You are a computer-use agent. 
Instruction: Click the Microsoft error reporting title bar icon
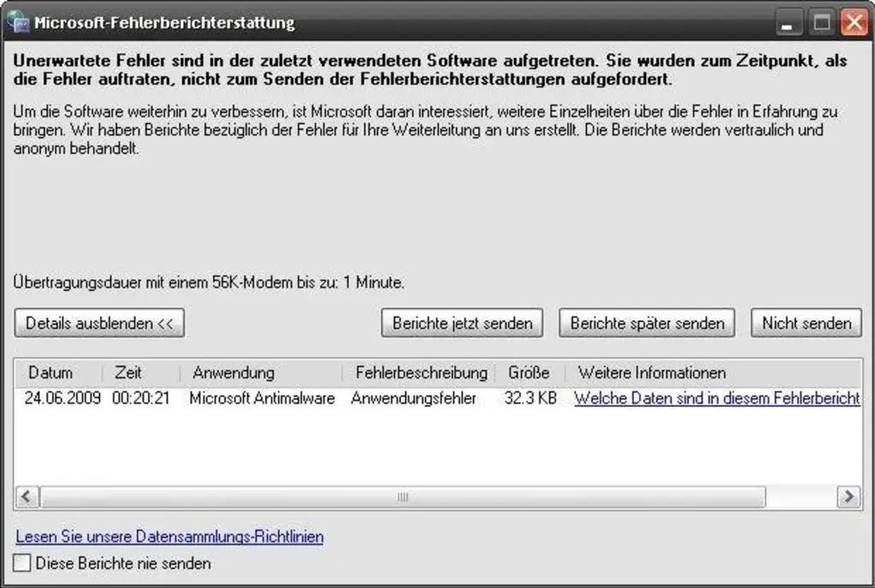click(x=17, y=21)
